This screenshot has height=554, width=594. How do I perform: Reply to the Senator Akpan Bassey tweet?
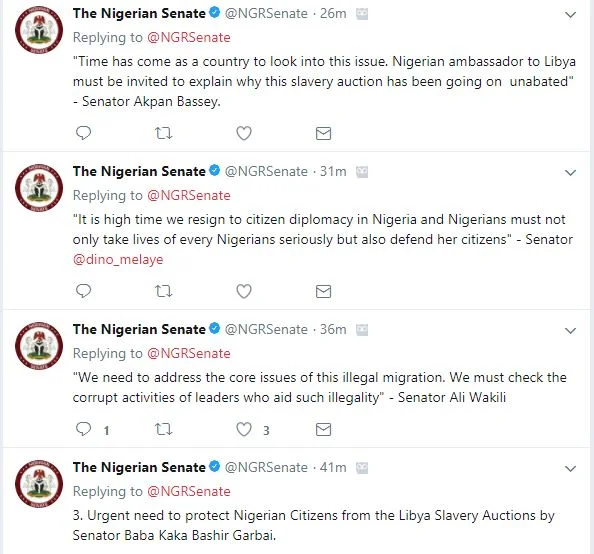click(83, 133)
